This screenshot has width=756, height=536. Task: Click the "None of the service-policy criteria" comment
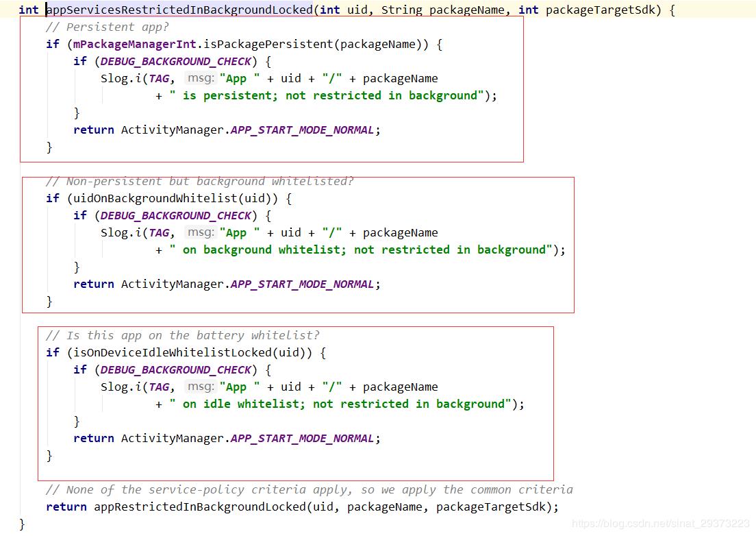coord(309,489)
